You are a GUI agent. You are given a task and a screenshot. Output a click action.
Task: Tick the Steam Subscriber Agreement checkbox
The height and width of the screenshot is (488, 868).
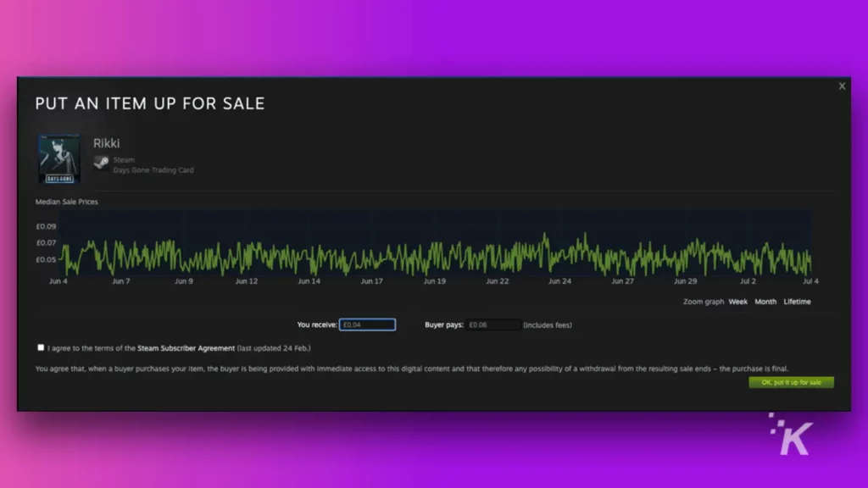(41, 347)
